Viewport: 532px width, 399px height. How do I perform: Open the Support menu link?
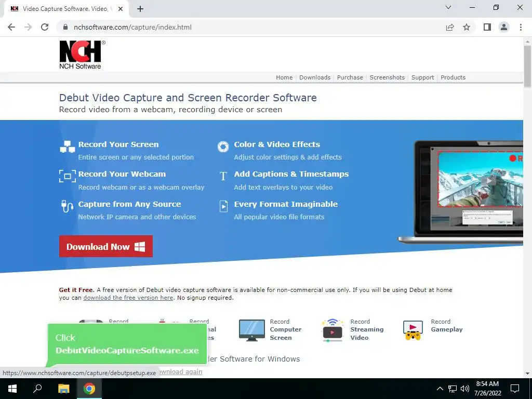[x=422, y=77]
